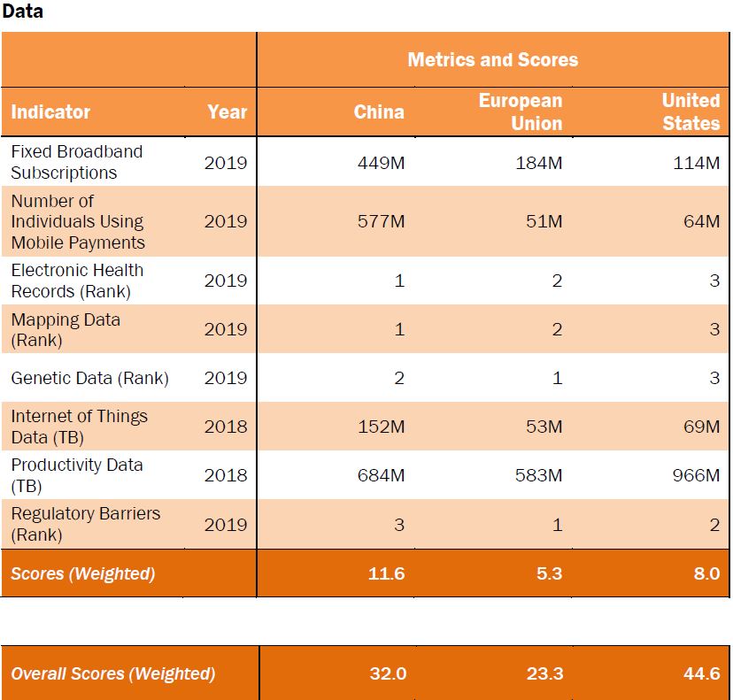The image size is (733, 700).
Task: Click European Union's rank 2 for Electronic Health Records
Action: 557,281
